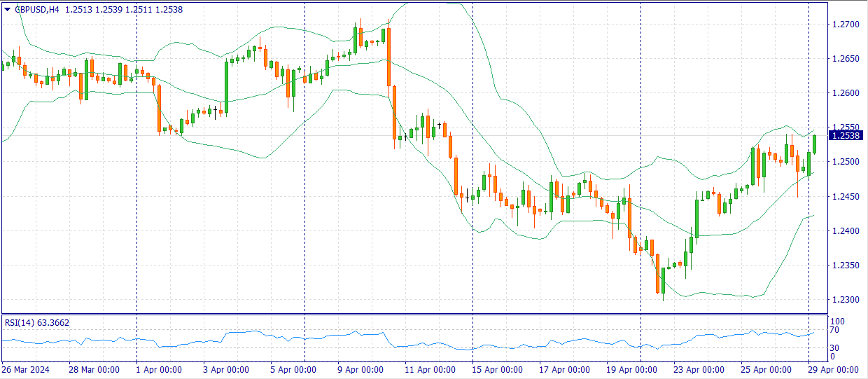Click the 3 Apr 00:00 time label
The width and height of the screenshot is (868, 379).
(x=226, y=370)
